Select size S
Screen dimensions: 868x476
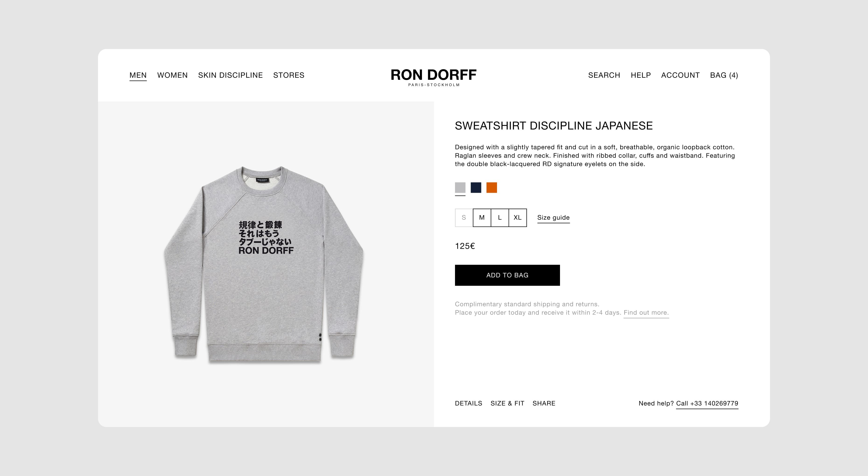(x=464, y=218)
